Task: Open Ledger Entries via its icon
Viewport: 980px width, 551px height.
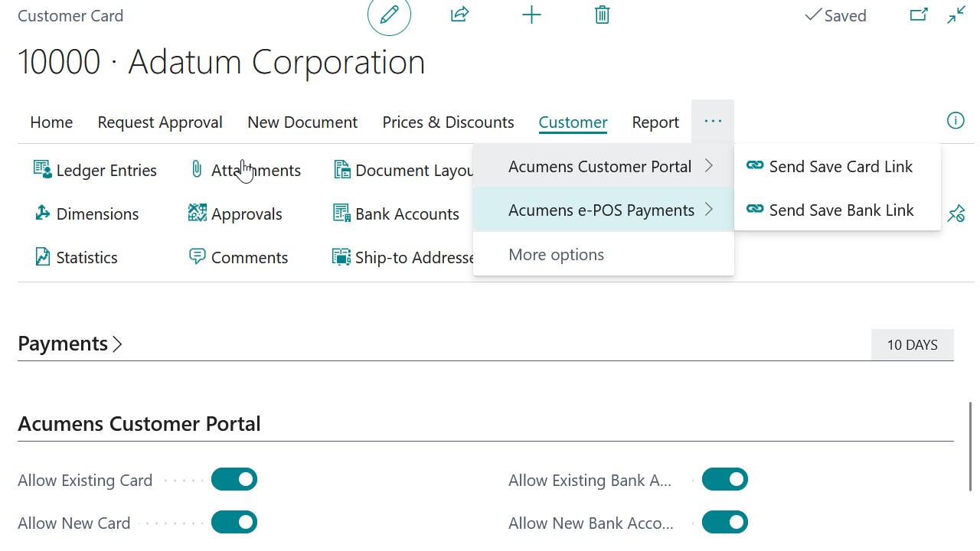Action: coord(41,169)
